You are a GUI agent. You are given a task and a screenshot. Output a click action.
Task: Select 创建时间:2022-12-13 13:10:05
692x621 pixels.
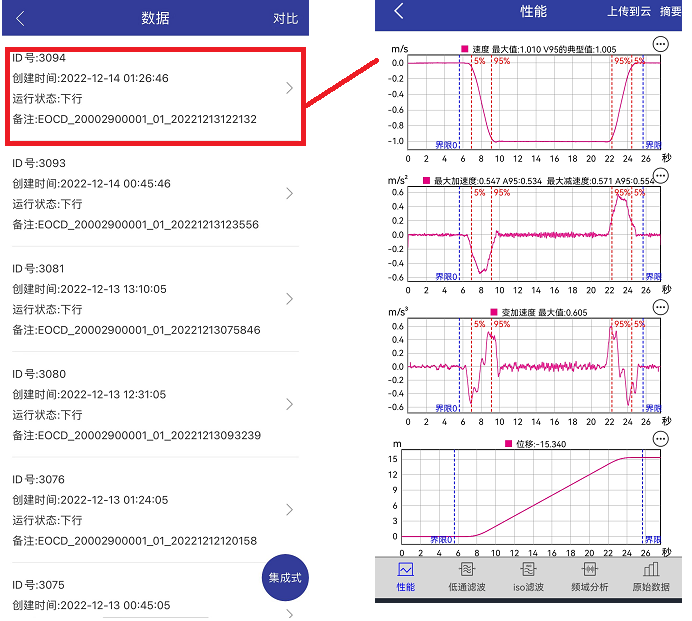(90, 289)
